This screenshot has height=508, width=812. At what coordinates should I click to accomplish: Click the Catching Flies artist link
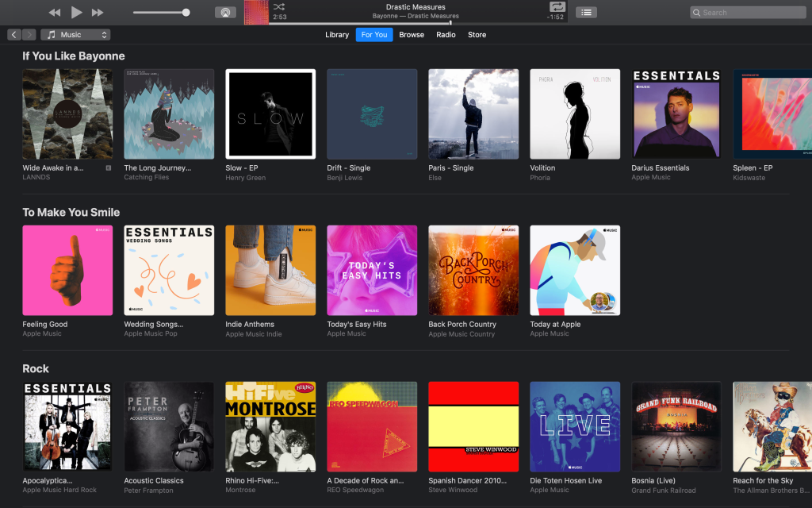pos(147,177)
